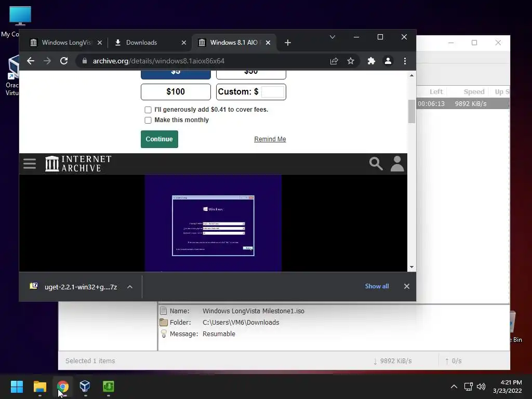Click Show all downloads
The image size is (532, 399).
377,286
